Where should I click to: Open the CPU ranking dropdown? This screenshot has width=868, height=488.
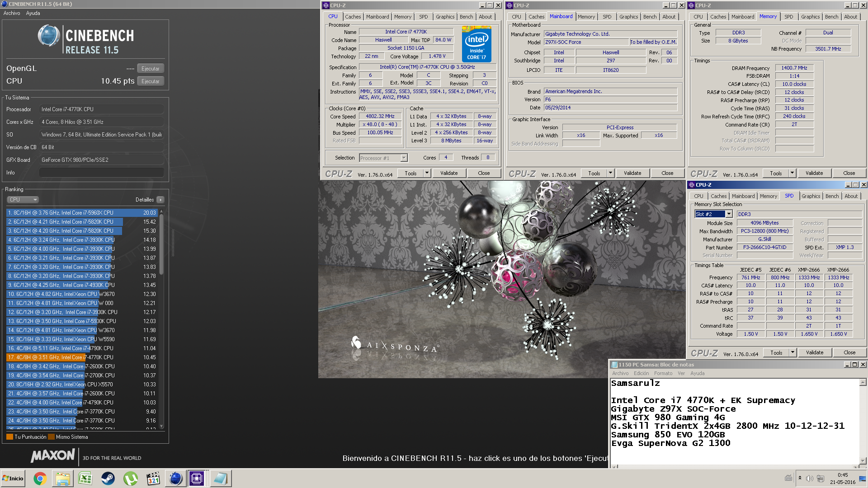[23, 200]
